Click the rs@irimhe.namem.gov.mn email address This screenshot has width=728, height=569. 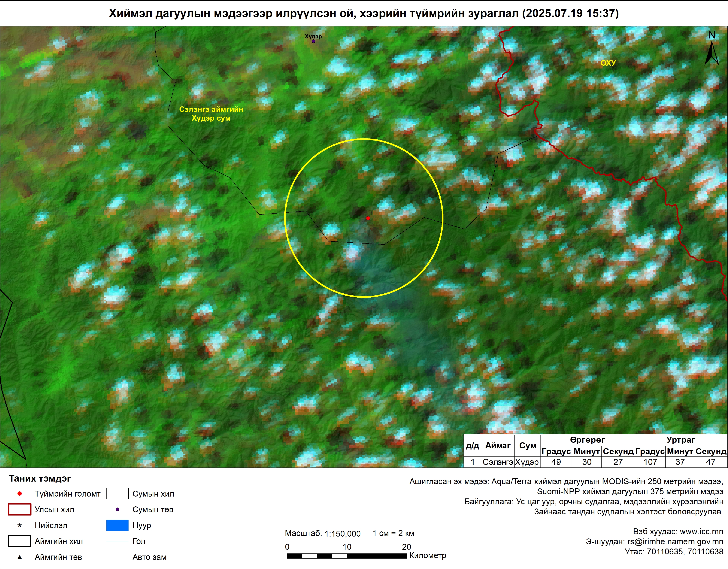point(675,542)
